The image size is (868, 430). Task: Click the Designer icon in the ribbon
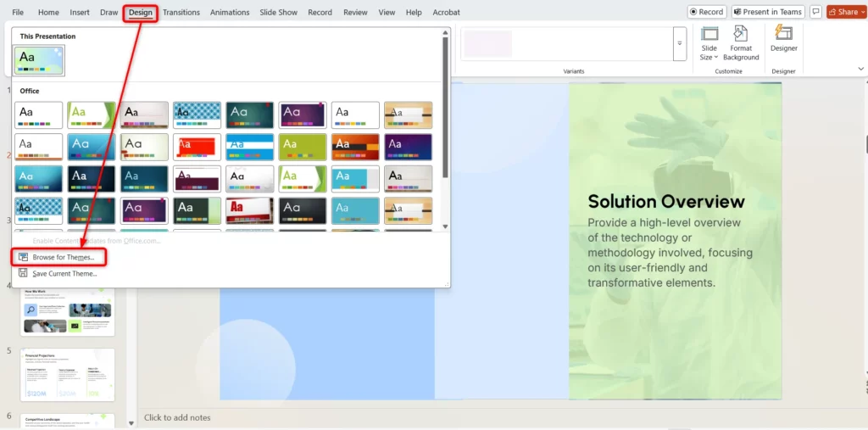(783, 40)
